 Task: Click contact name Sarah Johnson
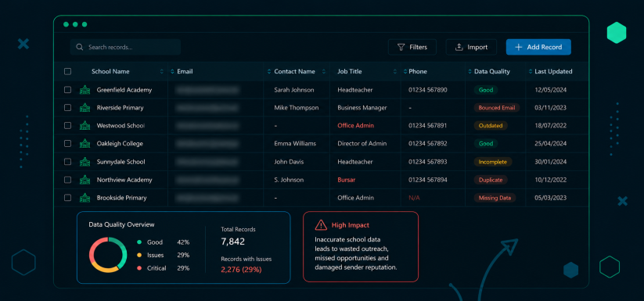(294, 90)
